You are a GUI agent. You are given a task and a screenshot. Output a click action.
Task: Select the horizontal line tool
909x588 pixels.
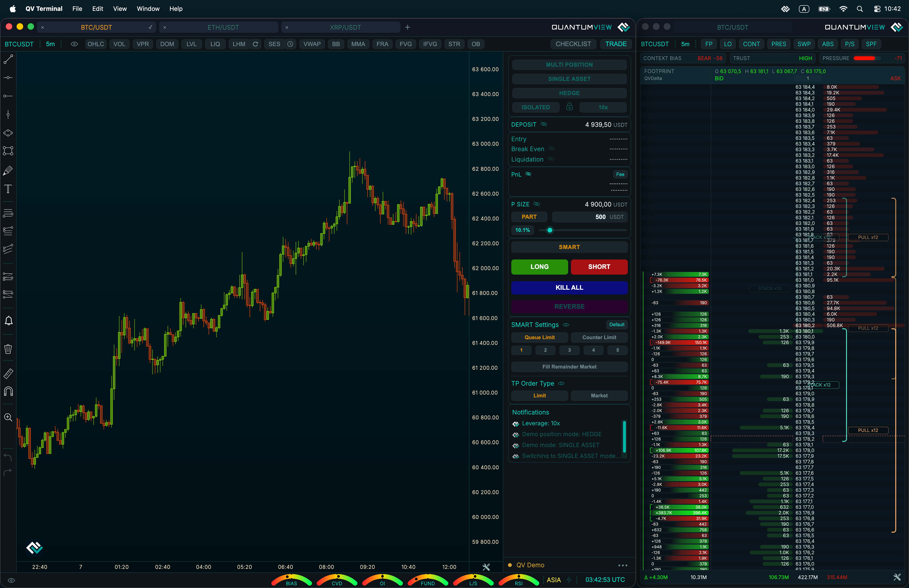click(8, 78)
